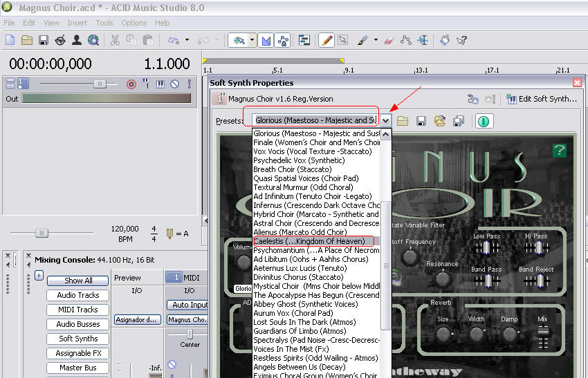Select the Selection tool arrow icon
Viewport: 588px width, 378px height.
click(342, 39)
